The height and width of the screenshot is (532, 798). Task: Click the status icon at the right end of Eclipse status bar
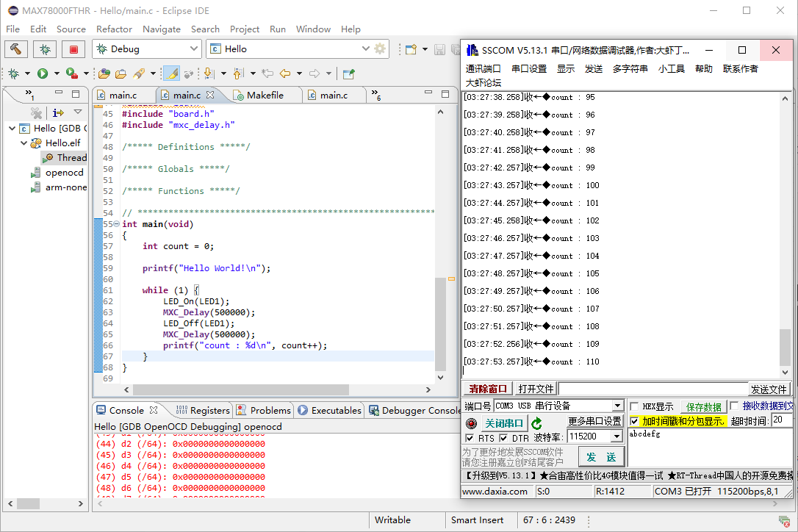(x=784, y=520)
